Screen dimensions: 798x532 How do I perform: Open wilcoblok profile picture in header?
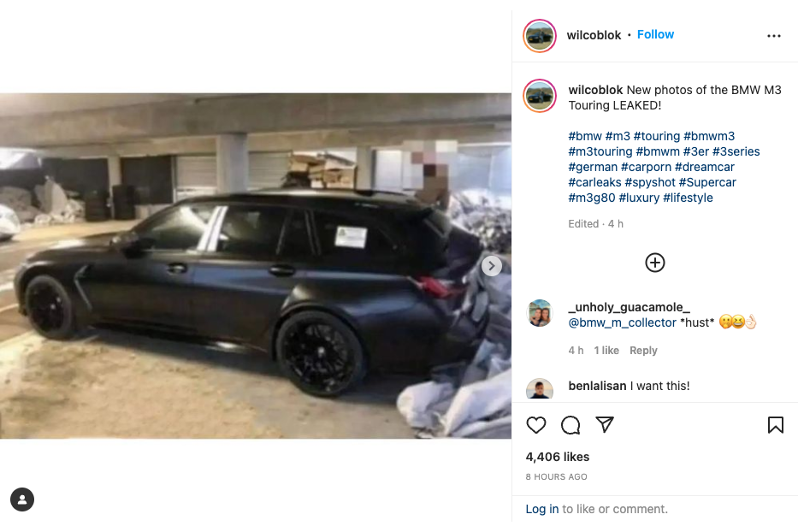(540, 36)
